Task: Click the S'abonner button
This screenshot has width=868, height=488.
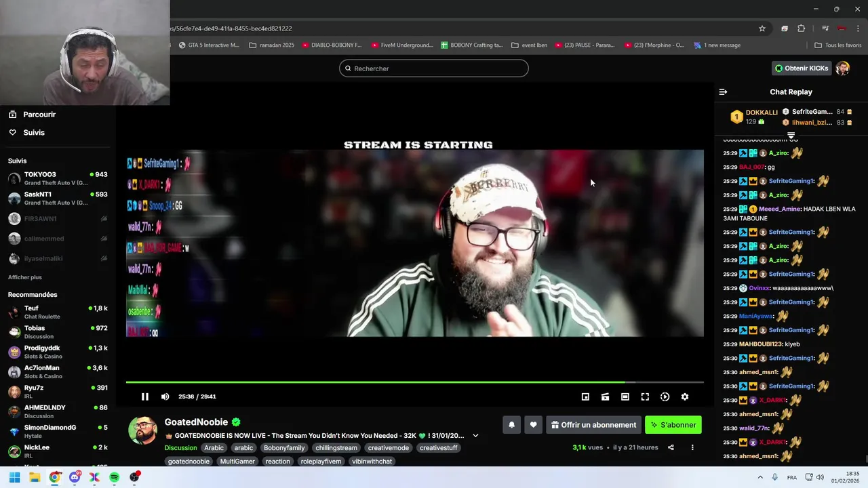Action: coord(673,425)
